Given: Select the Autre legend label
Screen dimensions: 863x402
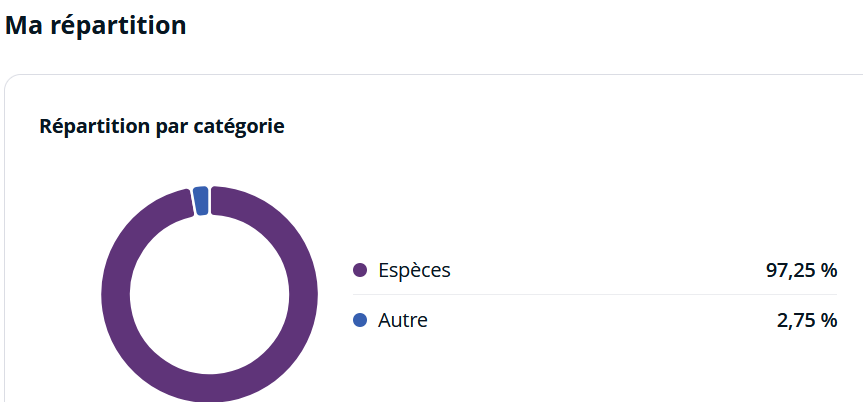Looking at the screenshot, I should (x=403, y=320).
